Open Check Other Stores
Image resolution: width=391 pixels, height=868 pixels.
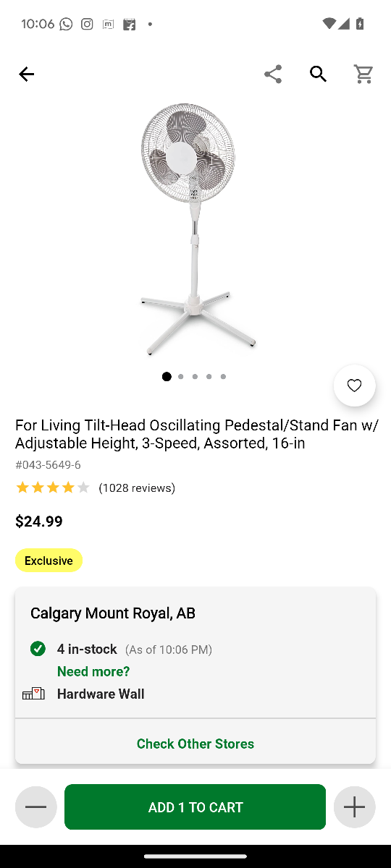[195, 744]
